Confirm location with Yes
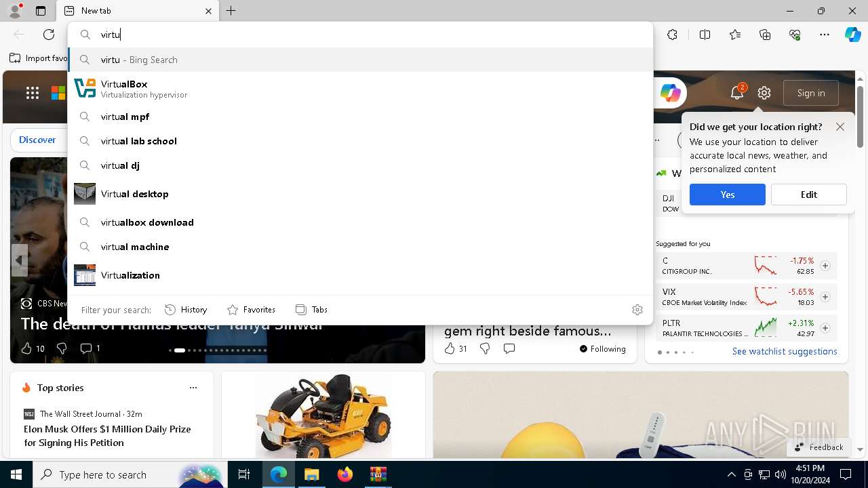This screenshot has height=488, width=868. (x=728, y=195)
